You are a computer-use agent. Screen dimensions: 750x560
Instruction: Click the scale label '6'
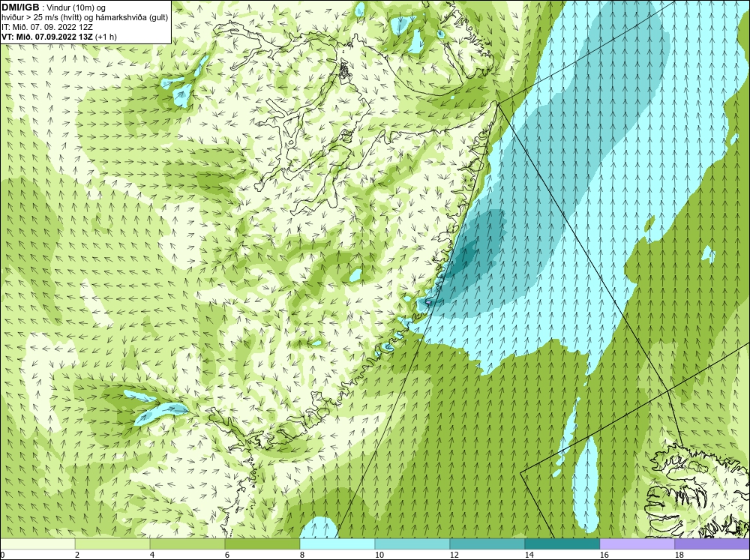226,555
